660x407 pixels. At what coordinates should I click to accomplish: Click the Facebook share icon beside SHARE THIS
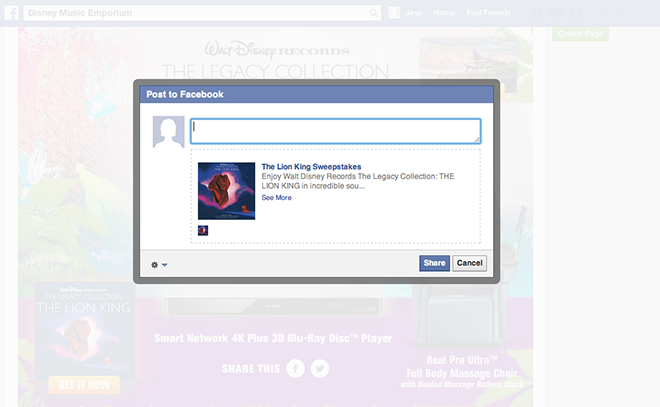click(x=295, y=368)
